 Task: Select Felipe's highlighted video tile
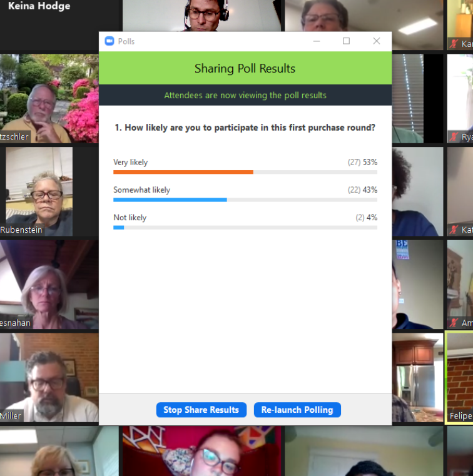(x=460, y=377)
